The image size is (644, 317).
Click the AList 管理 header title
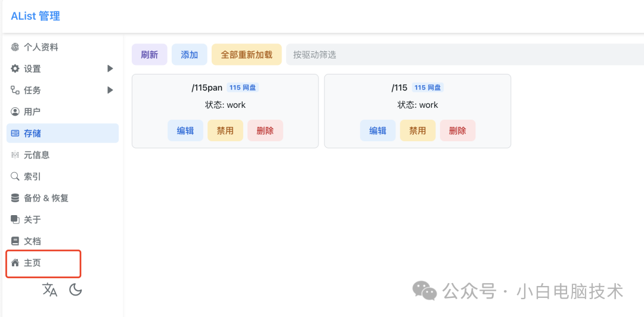(35, 17)
